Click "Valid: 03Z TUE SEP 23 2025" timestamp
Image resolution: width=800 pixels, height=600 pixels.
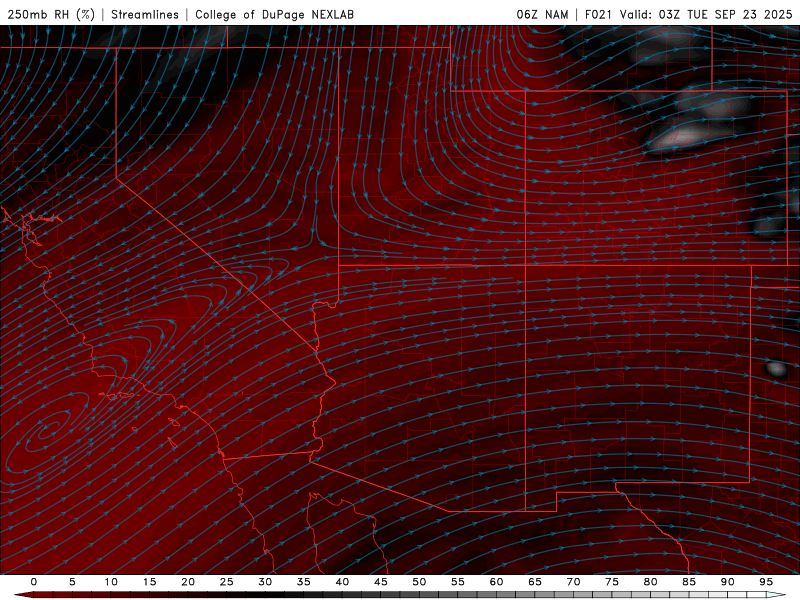(x=706, y=14)
